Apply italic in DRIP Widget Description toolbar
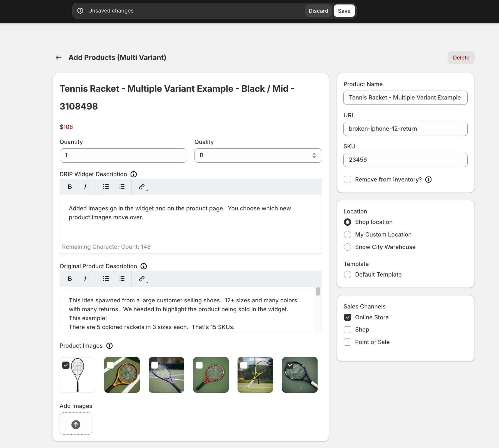This screenshot has width=499, height=448. click(85, 187)
